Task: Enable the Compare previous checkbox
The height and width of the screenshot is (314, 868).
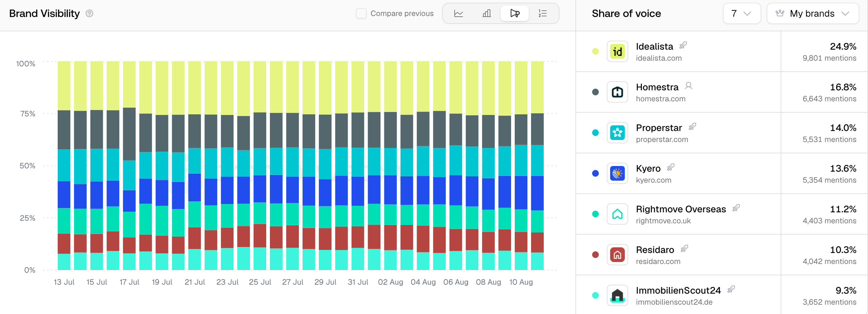Action: click(x=361, y=13)
